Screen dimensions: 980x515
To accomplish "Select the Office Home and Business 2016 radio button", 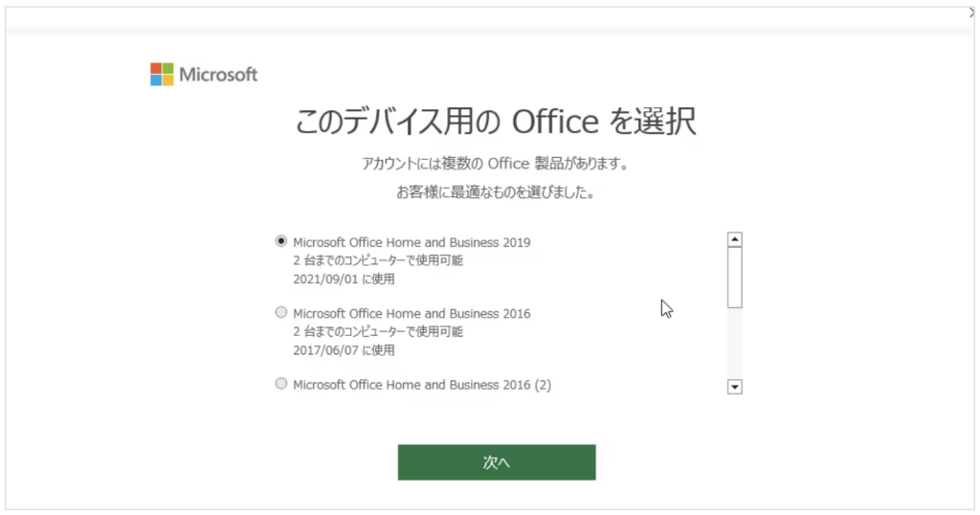I will (x=280, y=312).
